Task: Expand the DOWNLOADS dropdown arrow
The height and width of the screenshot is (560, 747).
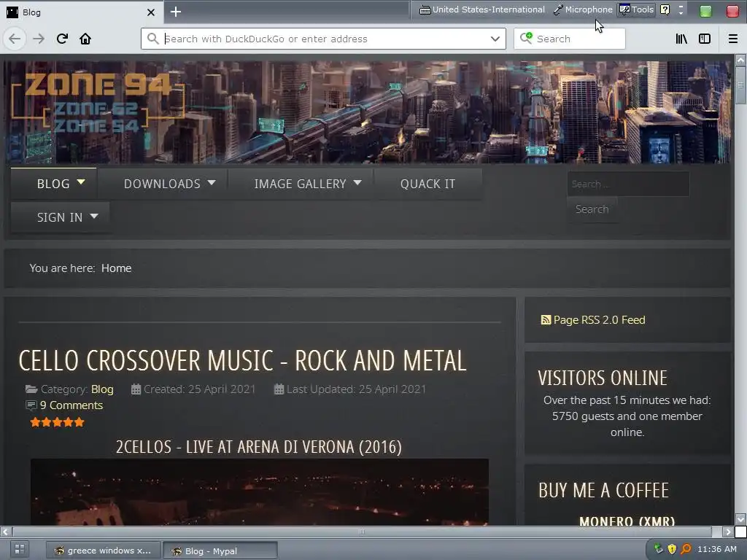Action: 212,182
